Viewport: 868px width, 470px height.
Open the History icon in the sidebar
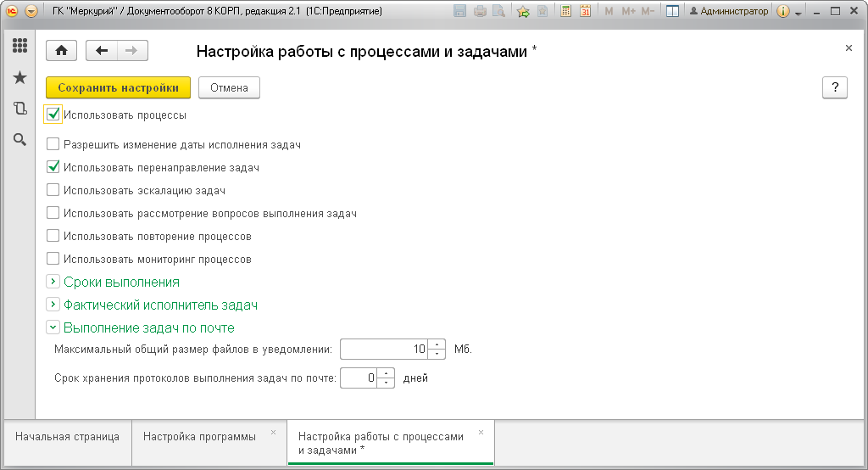20,109
